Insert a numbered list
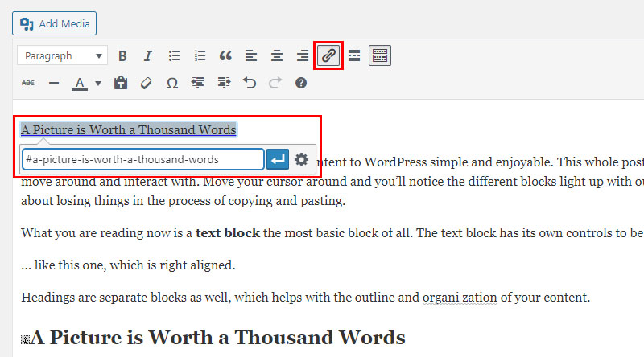The height and width of the screenshot is (357, 644). tap(200, 55)
